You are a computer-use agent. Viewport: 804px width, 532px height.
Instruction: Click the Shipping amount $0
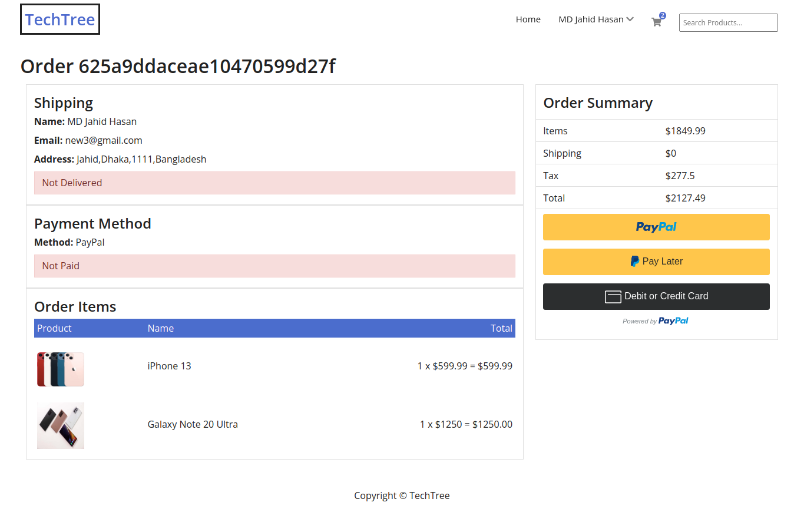pos(670,153)
